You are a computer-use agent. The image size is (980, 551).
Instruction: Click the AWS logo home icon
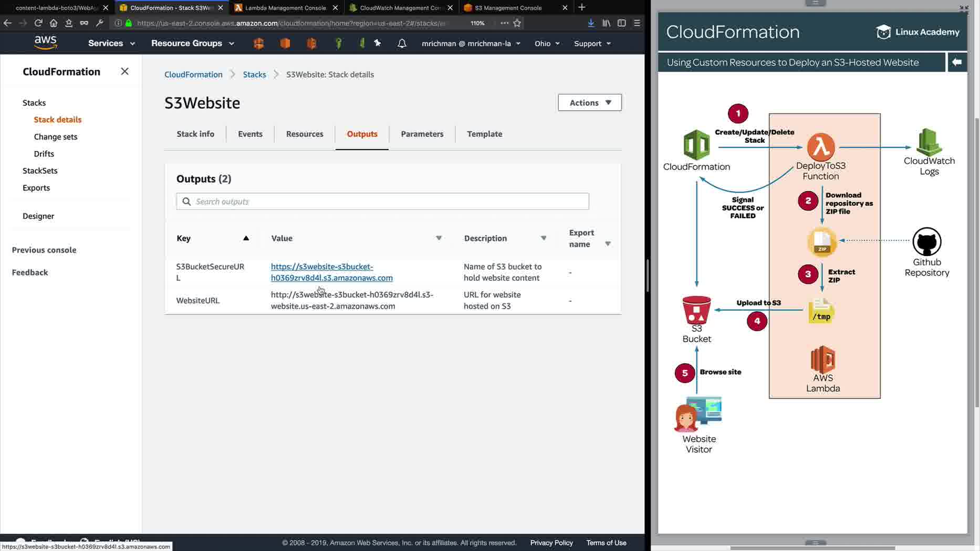click(x=46, y=43)
